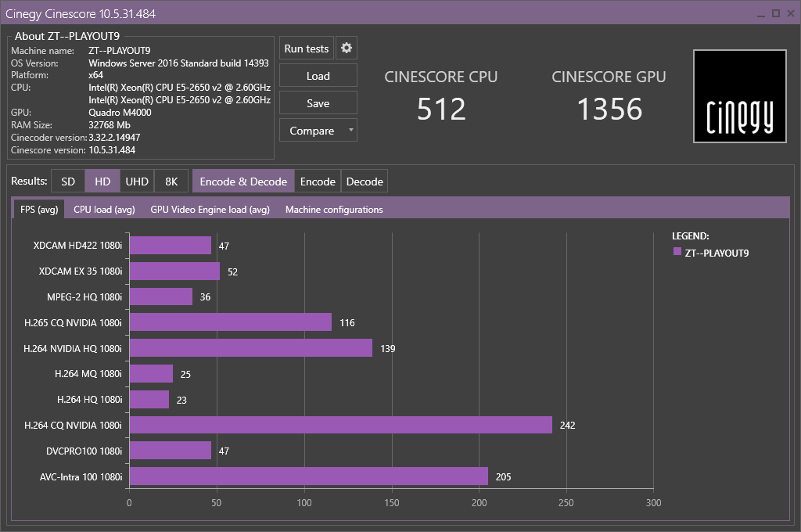Click the H.264 HQ 1080i label
This screenshot has height=532, width=801.
tap(89, 400)
